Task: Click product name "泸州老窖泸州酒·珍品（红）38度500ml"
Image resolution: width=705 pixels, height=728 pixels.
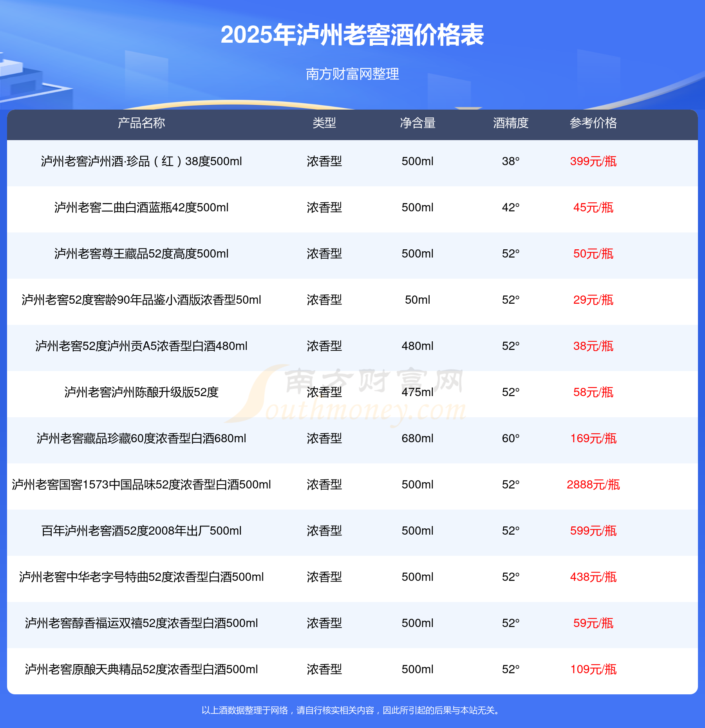Action: click(x=141, y=161)
